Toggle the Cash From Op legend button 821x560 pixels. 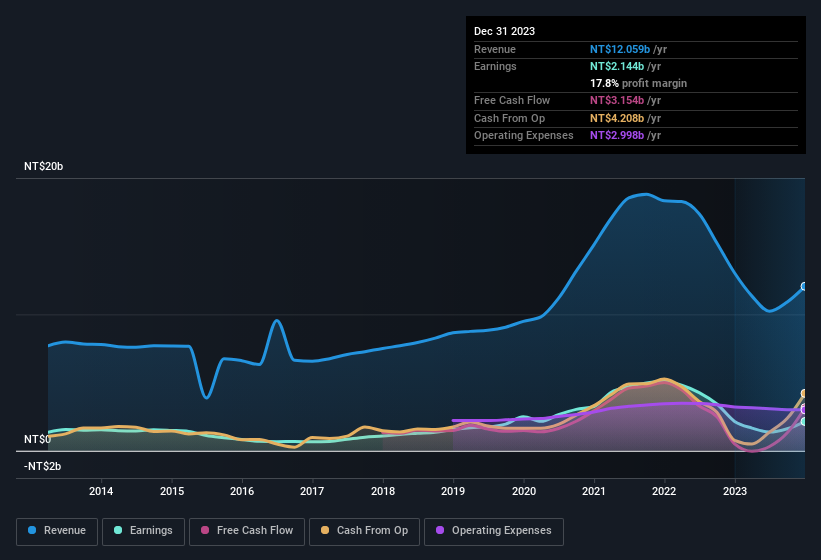[x=364, y=531]
